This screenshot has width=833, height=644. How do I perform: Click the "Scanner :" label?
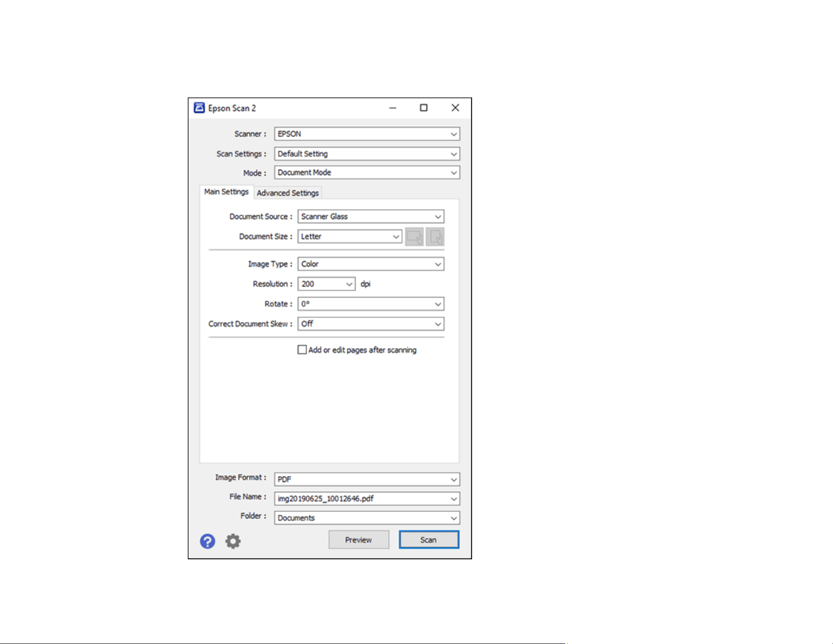(x=250, y=134)
